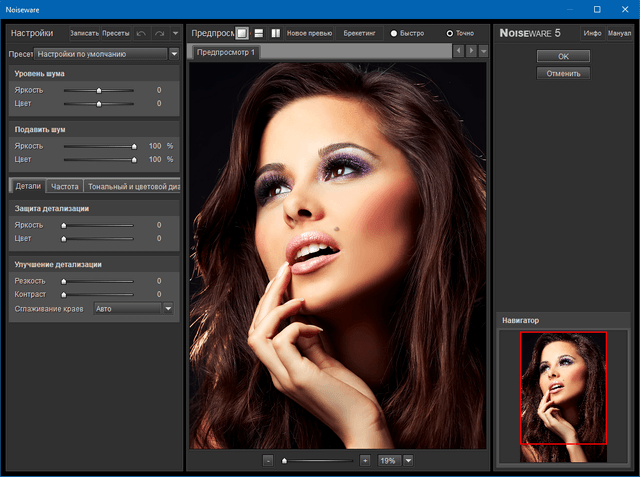Click the Отменить button
This screenshot has width=640, height=477.
[x=563, y=73]
